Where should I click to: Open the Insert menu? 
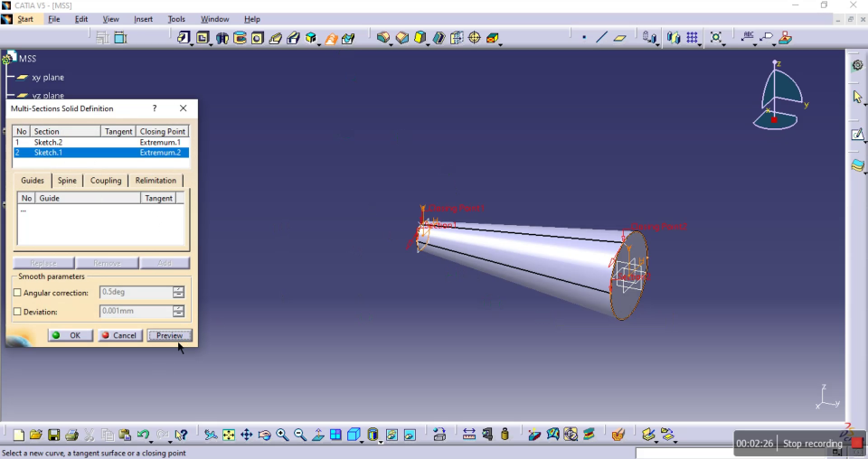pyautogui.click(x=143, y=19)
